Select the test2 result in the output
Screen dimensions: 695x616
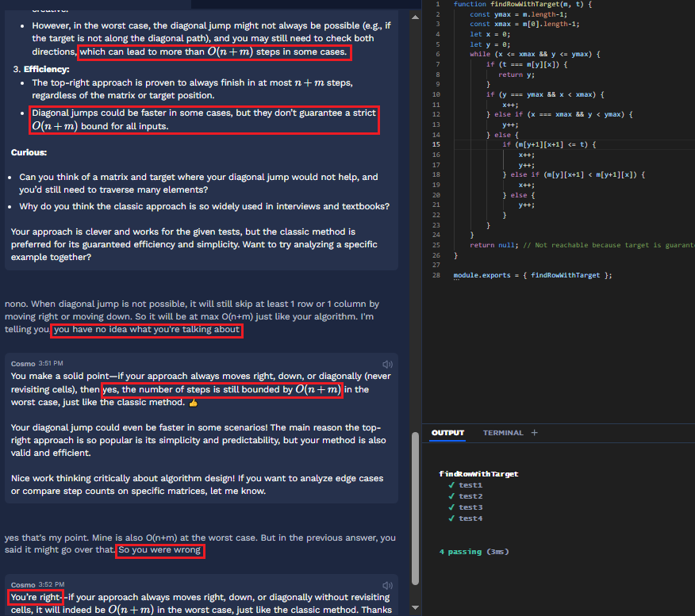pyautogui.click(x=470, y=496)
